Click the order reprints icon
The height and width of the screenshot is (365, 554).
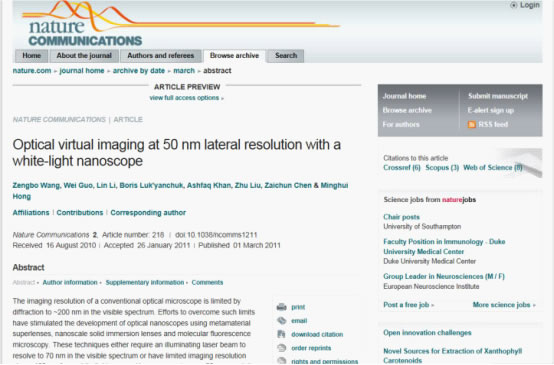(x=282, y=348)
